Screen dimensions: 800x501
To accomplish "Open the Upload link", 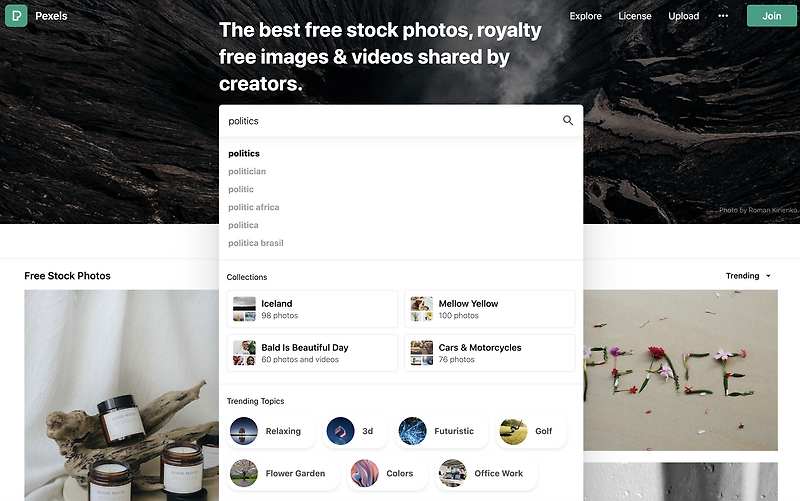I will point(684,16).
